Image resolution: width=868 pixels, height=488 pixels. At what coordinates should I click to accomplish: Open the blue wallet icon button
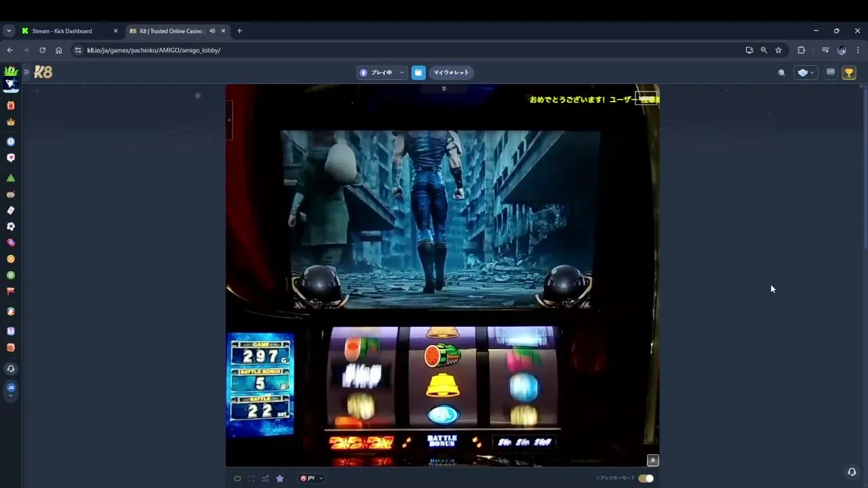tap(418, 73)
